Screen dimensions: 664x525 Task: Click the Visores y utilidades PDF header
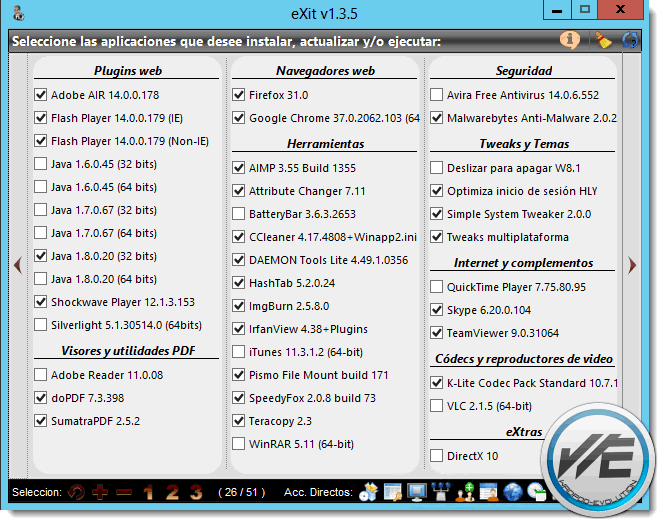(x=128, y=351)
